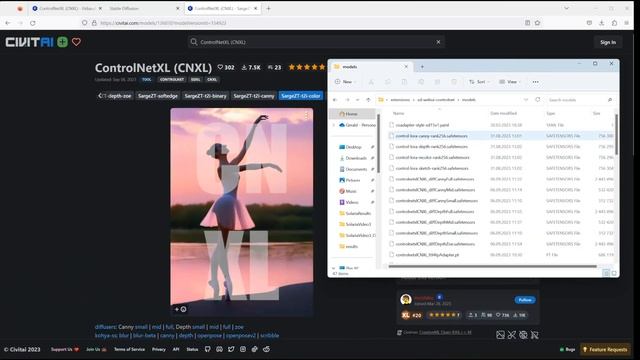Click the Bugs link in the footer
Viewport: 640px width, 360px height.
[x=567, y=349]
